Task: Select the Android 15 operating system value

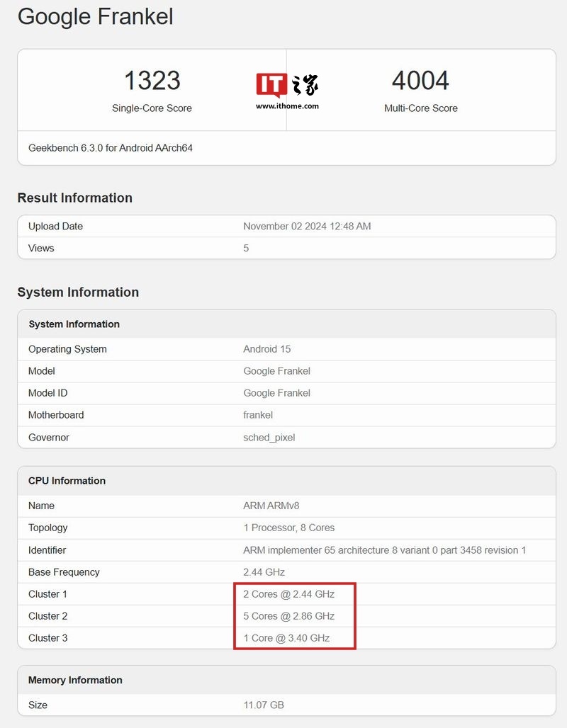Action: pos(266,349)
